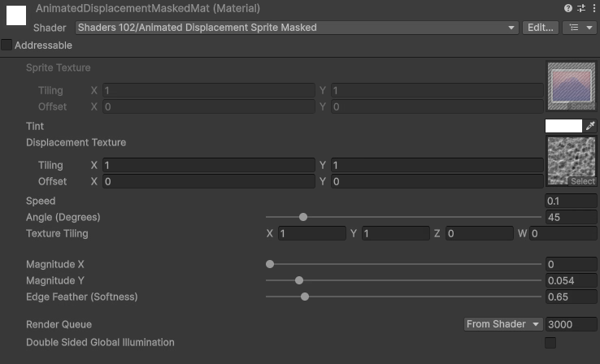Toggle Double Sided Global Illumination checkbox
Screen dimensions: 600x364
(550, 343)
